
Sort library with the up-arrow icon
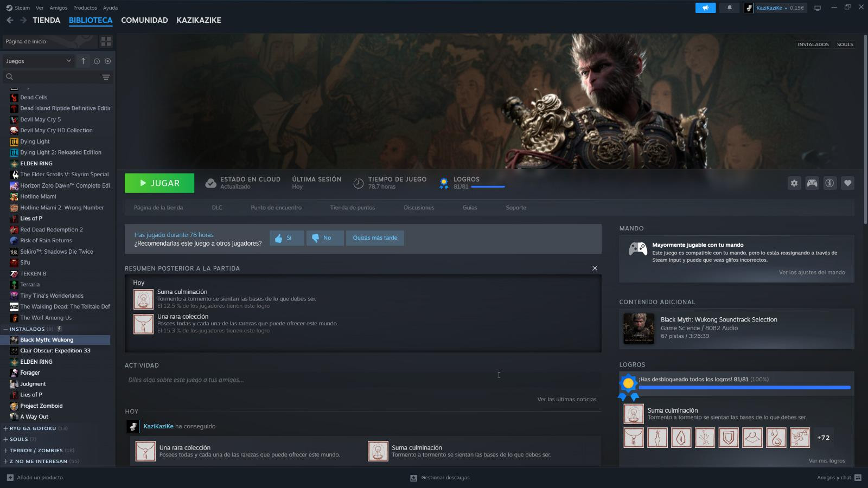click(83, 61)
